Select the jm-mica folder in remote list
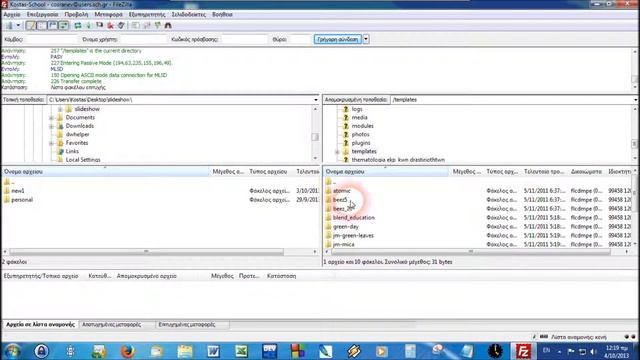640x360 pixels. tap(343, 244)
